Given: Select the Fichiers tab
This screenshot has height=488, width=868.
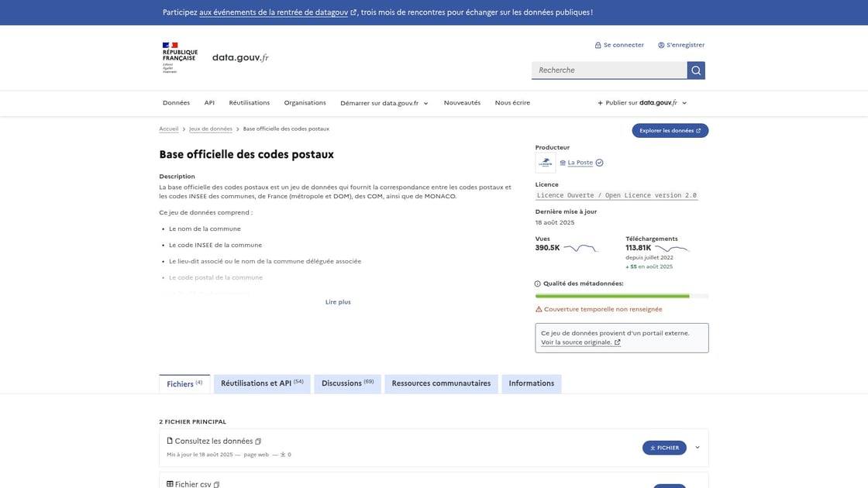Looking at the screenshot, I should (184, 383).
